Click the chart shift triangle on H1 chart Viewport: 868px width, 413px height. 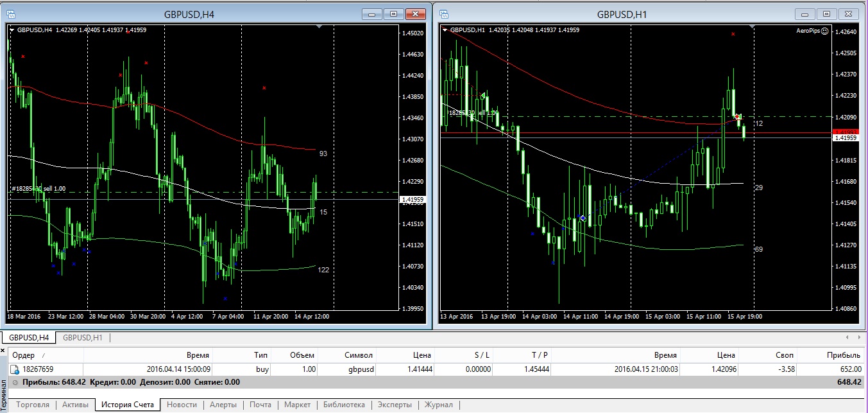click(x=753, y=27)
